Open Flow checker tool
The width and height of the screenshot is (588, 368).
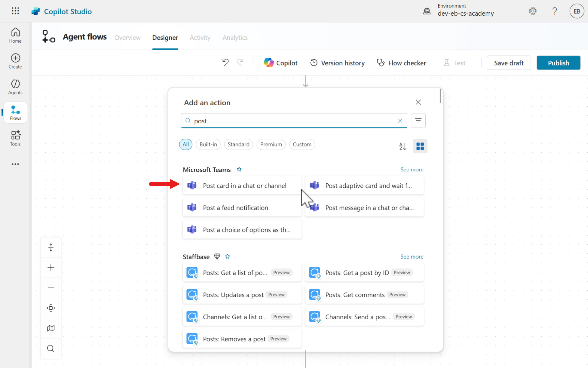pos(401,63)
